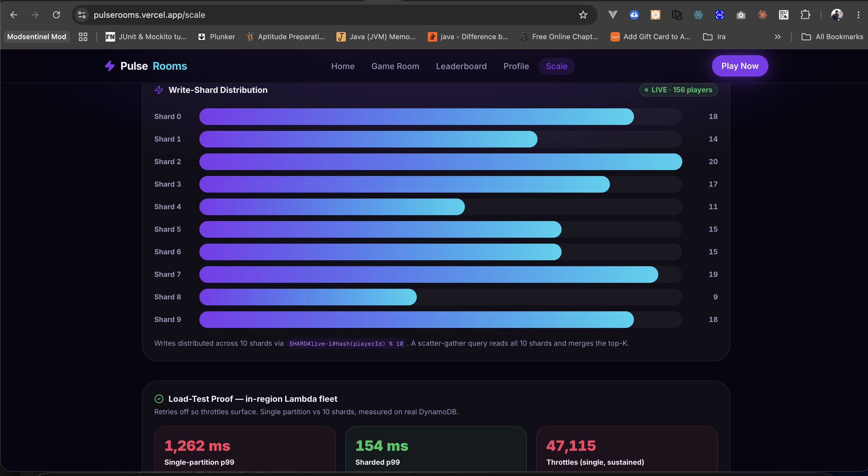The image size is (868, 476).
Task: Open the apps grid shortcut in bookmarks bar
Action: [83, 37]
